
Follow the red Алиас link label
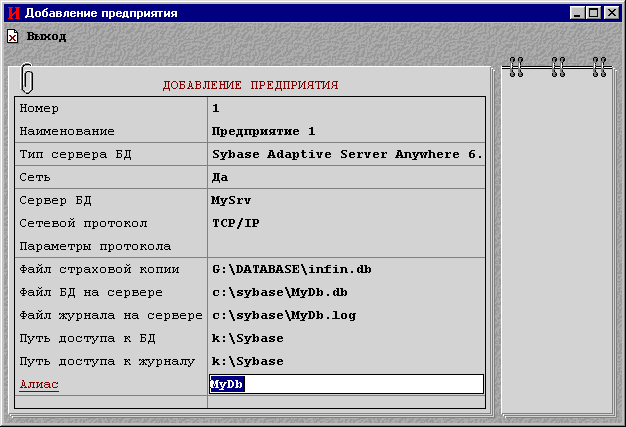pyautogui.click(x=39, y=384)
